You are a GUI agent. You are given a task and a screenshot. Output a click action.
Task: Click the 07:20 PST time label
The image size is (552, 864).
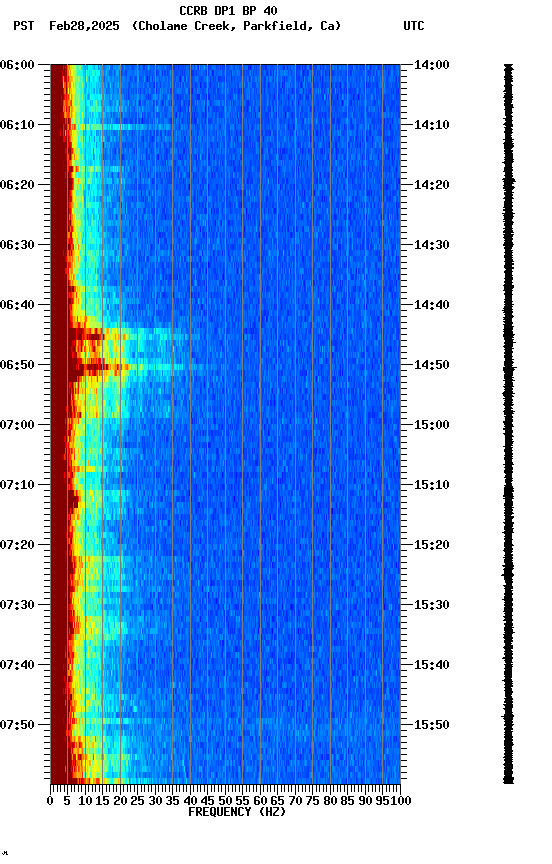17,545
